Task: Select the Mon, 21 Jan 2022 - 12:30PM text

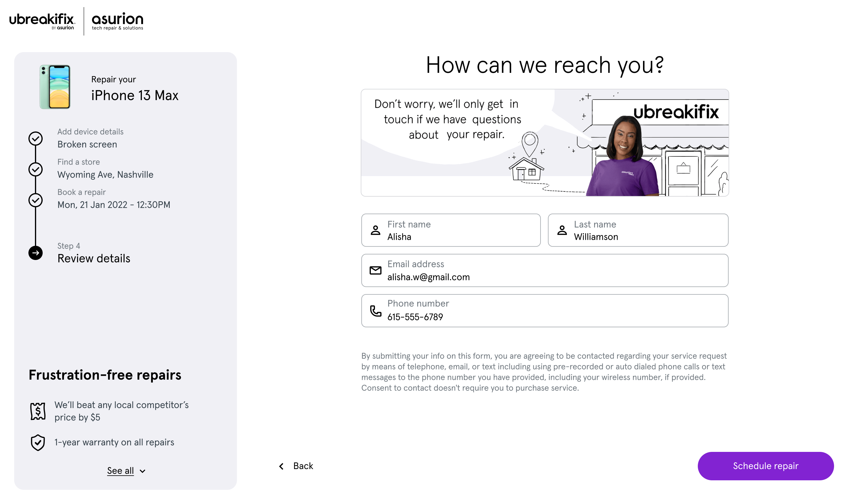Action: [x=114, y=205]
